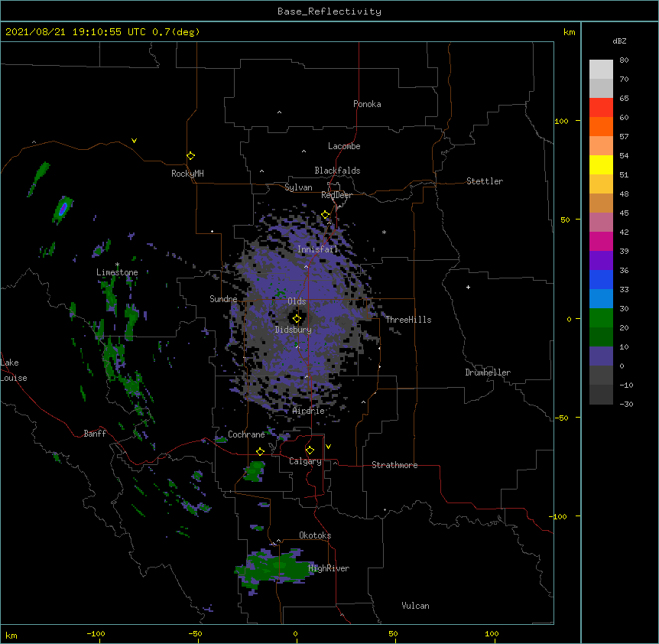The width and height of the screenshot is (659, 644).
Task: Click the Ponoka city label
Action: tap(367, 104)
